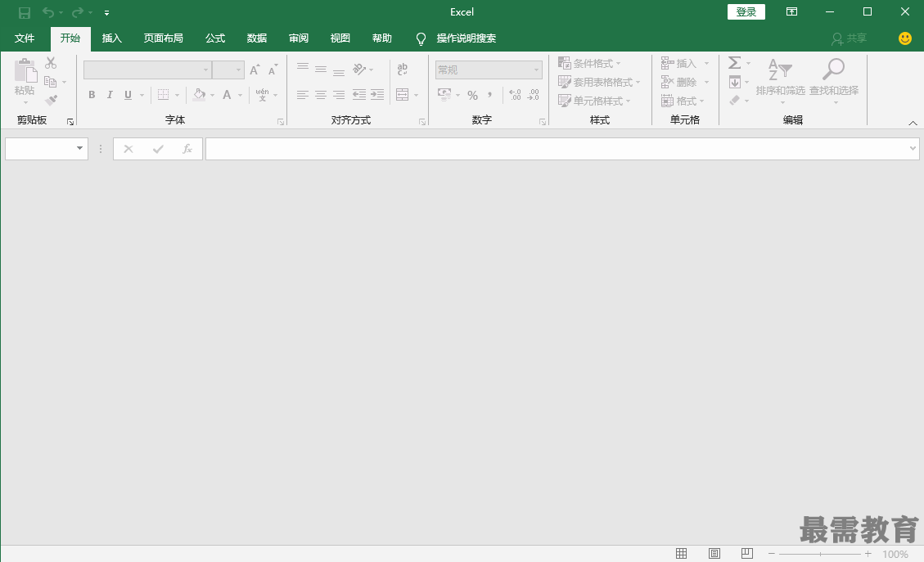Screen dimensions: 924x562
Task: Click the wén phonetic guide icon
Action: point(262,95)
